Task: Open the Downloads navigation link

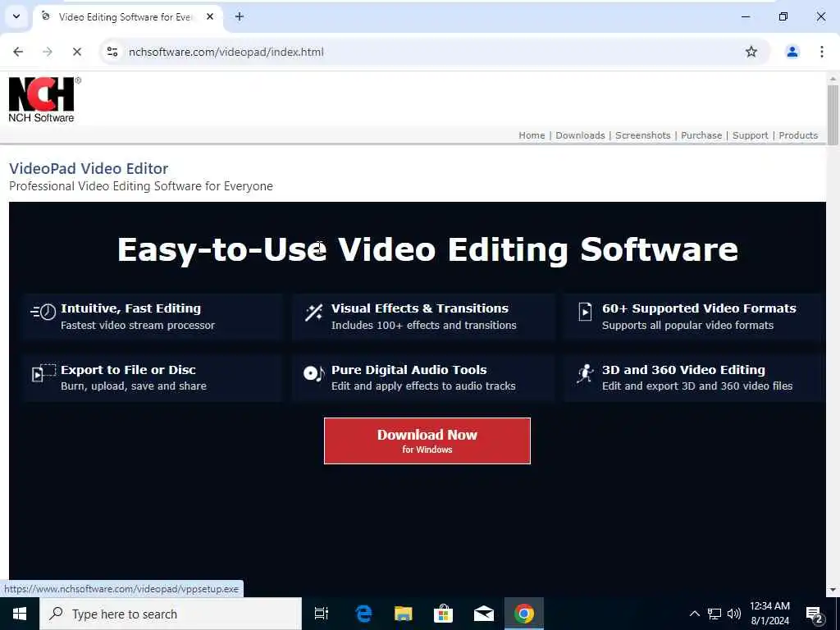Action: [x=580, y=135]
